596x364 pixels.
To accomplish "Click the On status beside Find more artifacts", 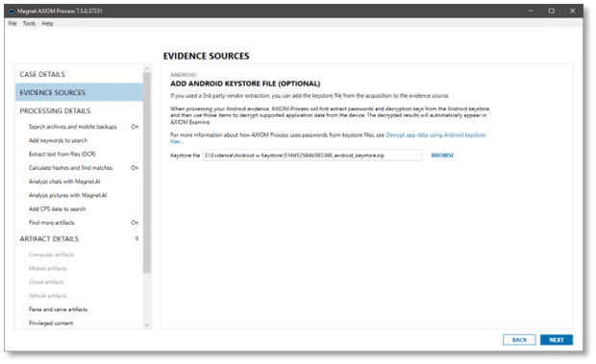I will pyautogui.click(x=135, y=223).
